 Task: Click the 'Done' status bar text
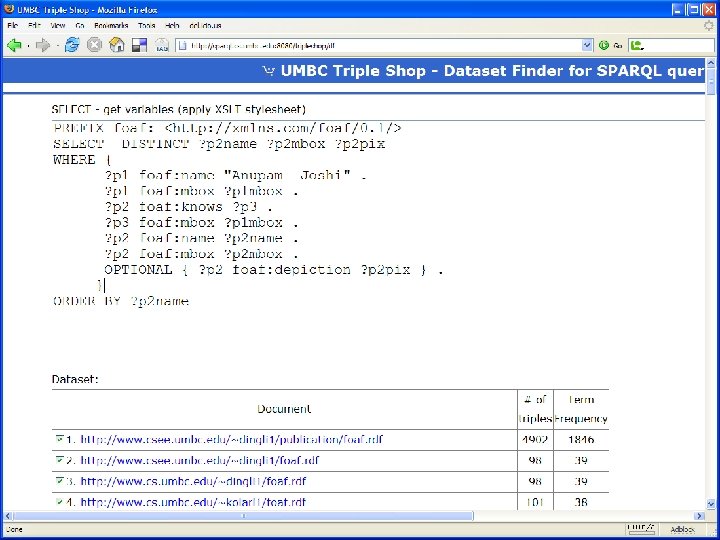pyautogui.click(x=14, y=529)
